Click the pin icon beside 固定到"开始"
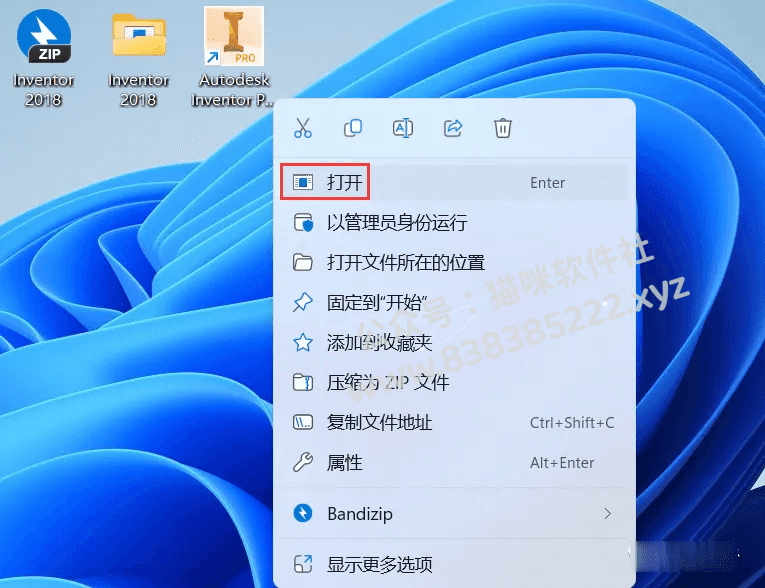Image resolution: width=765 pixels, height=588 pixels. pos(303,303)
